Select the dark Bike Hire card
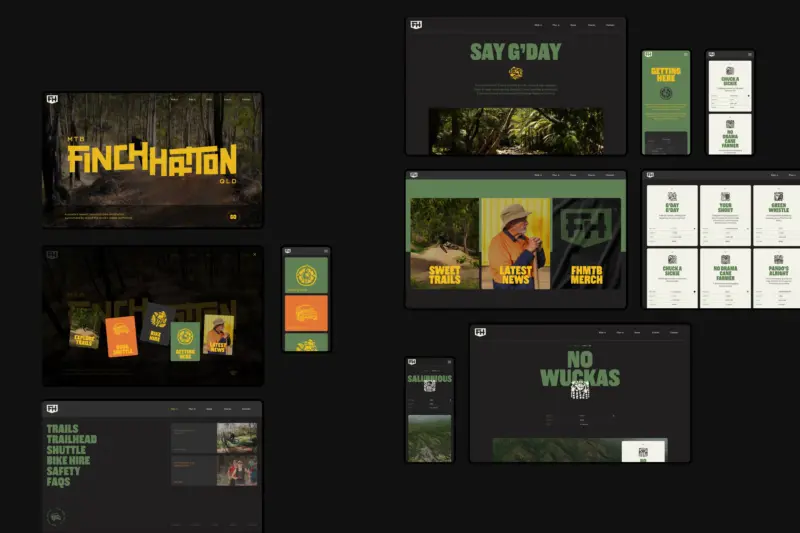 click(x=157, y=325)
